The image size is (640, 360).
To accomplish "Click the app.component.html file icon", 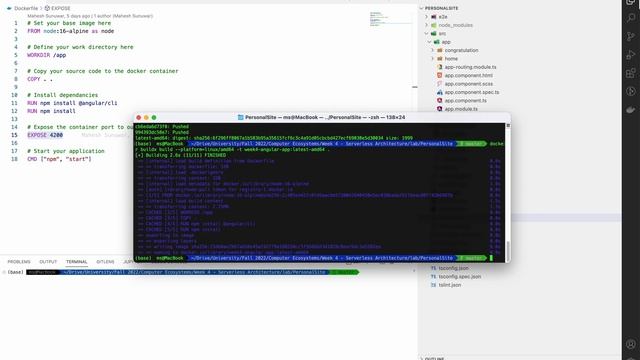I will point(440,76).
